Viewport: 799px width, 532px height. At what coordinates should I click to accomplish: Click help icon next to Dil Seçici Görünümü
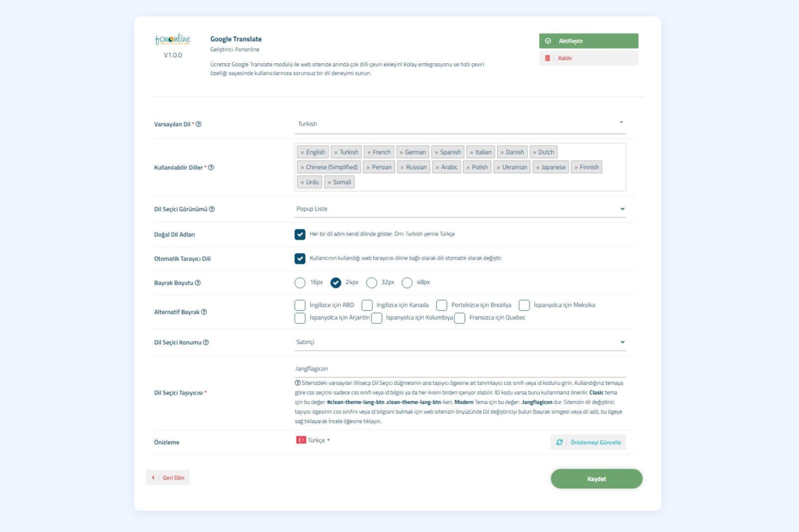click(x=212, y=209)
